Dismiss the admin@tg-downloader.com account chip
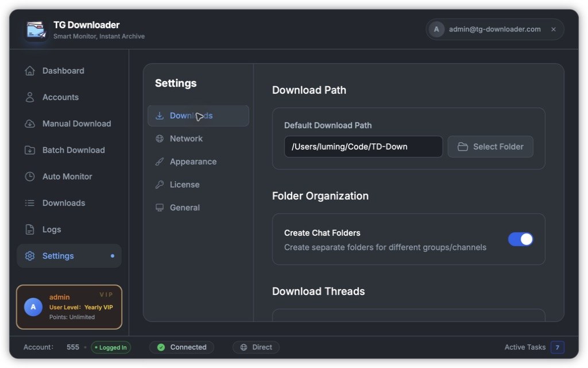 [x=554, y=29]
